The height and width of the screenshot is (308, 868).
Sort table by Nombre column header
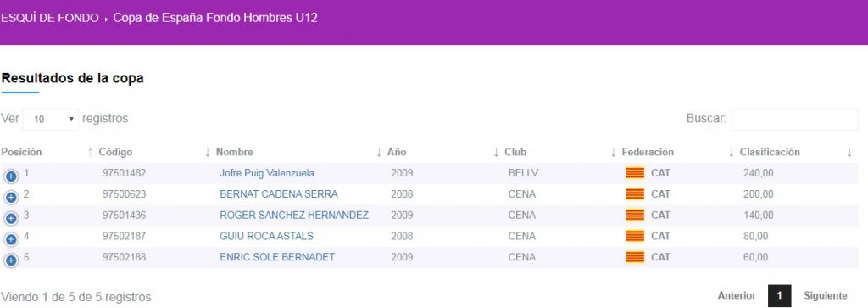[x=234, y=153]
